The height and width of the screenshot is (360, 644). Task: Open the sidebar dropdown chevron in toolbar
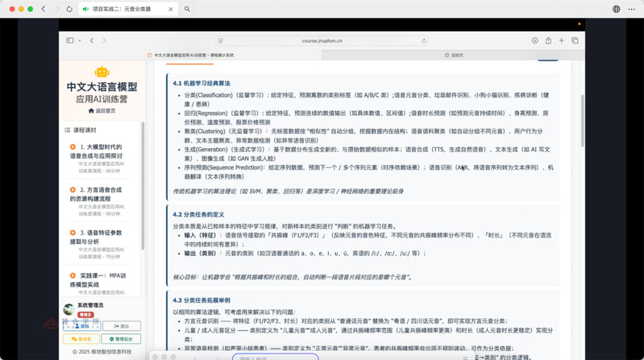79,39
